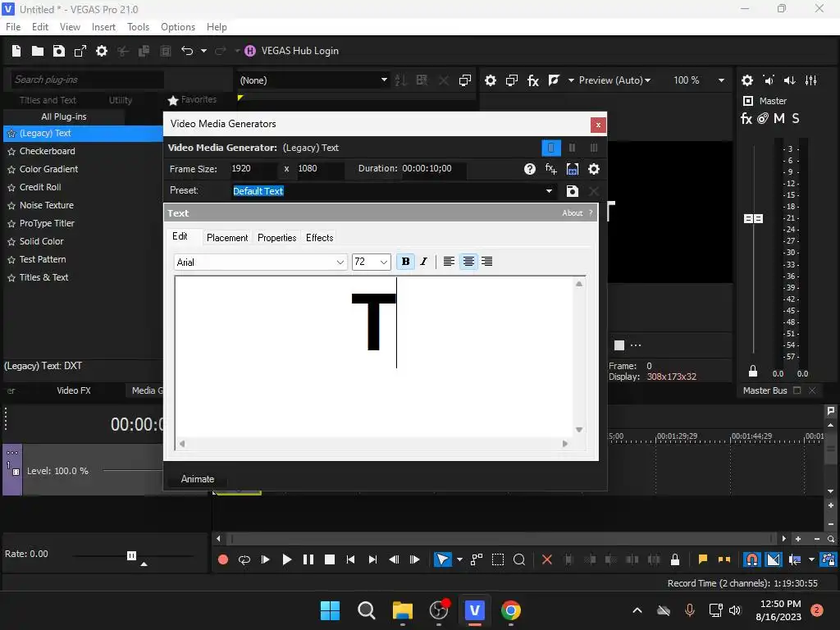Open the Tools menu
The width and height of the screenshot is (840, 630).
coord(138,27)
